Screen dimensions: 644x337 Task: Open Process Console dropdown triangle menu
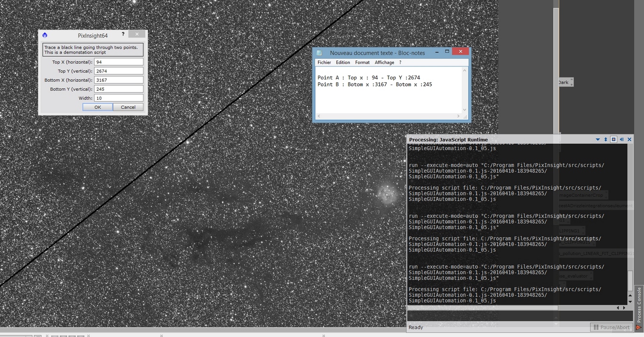598,140
